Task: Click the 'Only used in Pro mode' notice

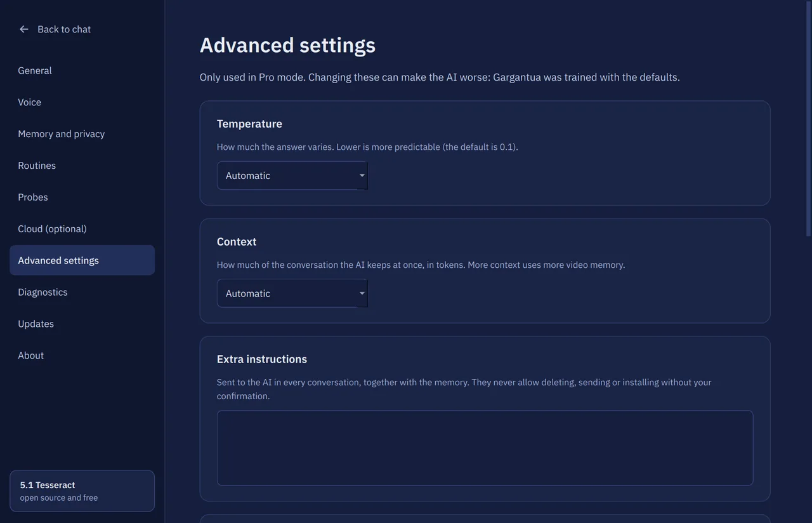Action: click(x=440, y=77)
